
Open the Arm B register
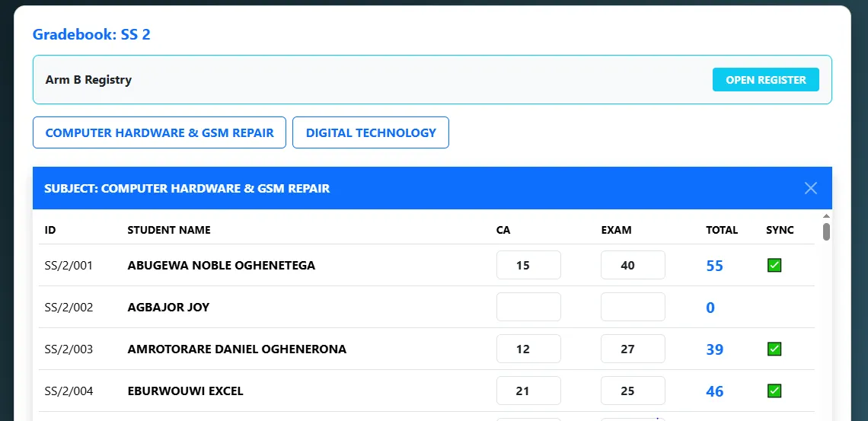click(765, 80)
